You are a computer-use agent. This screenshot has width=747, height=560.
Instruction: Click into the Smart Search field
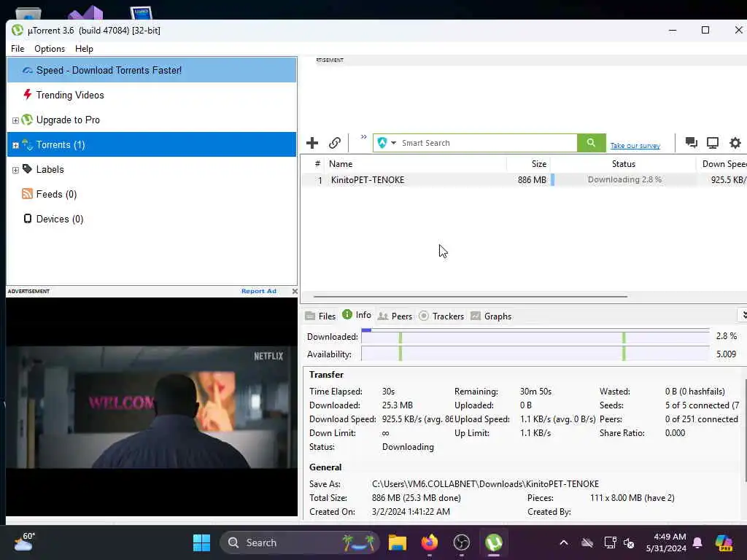tap(488, 143)
